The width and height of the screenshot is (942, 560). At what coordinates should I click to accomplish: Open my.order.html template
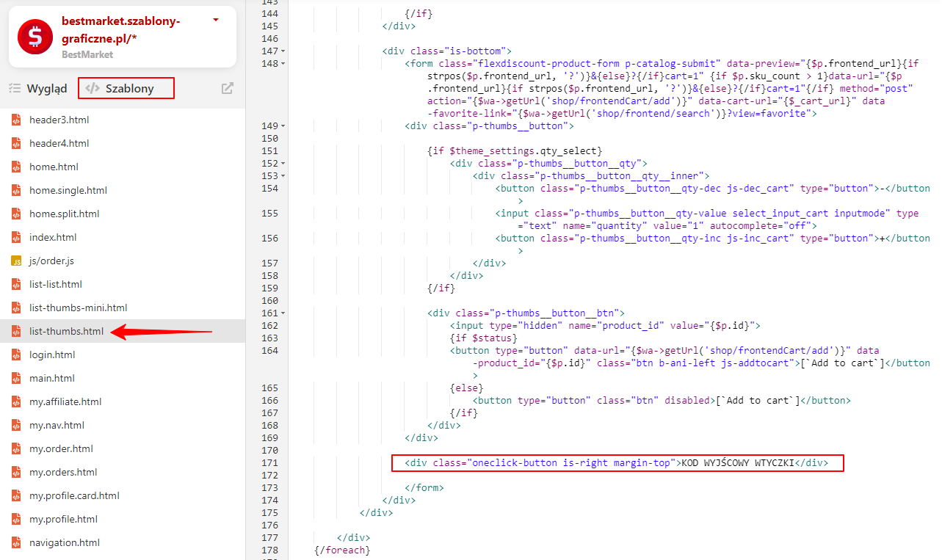click(61, 448)
